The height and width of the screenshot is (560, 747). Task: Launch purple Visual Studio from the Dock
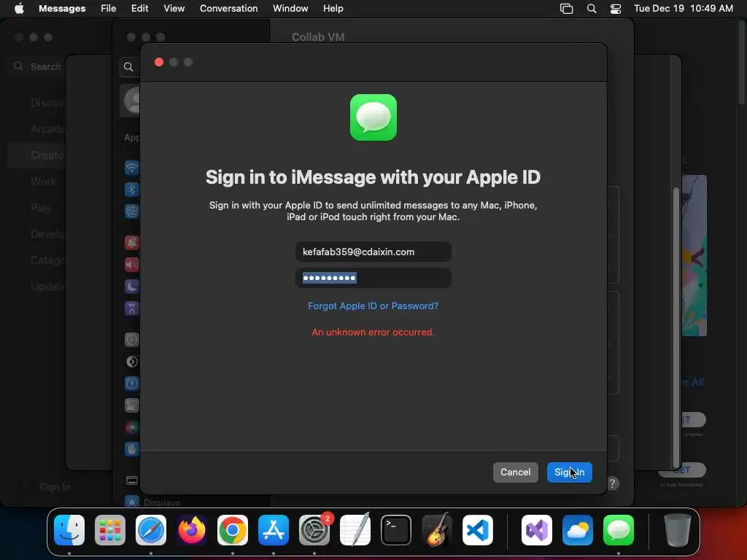537,529
